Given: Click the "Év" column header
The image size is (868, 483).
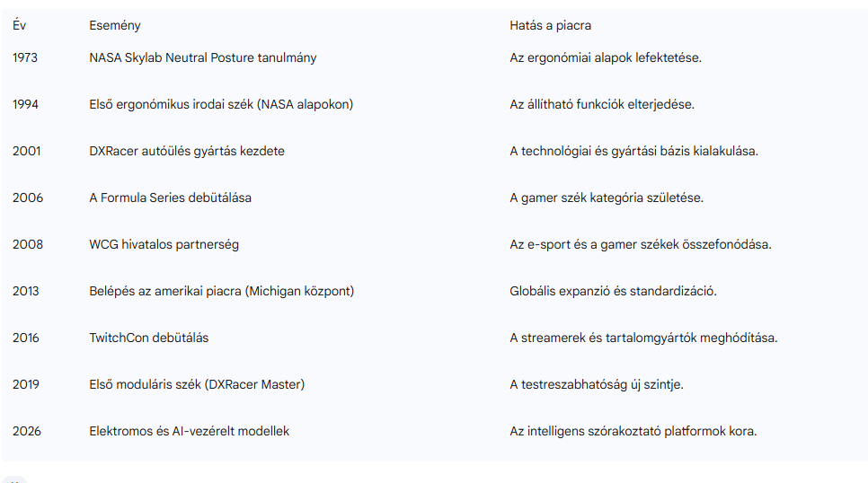Looking at the screenshot, I should pos(19,26).
